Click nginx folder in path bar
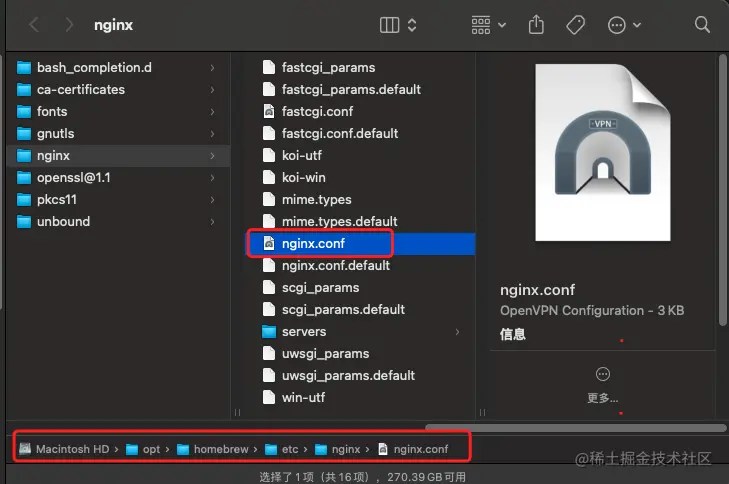Viewport: 729px width, 484px height. coord(338,449)
